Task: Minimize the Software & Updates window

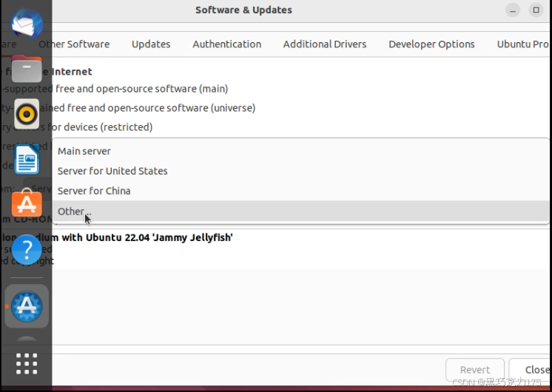Action: pos(513,10)
